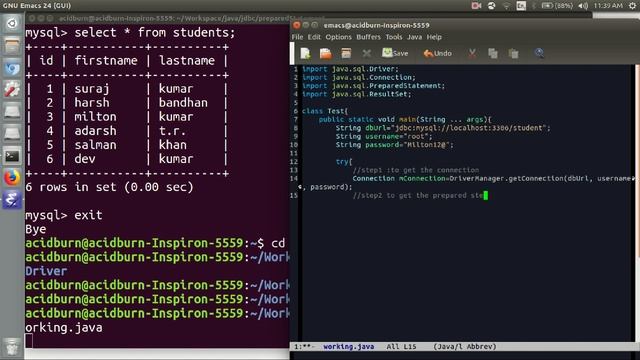Viewport: 640px width, 360px height.
Task: Click the round indicator icon beside recorder
Action: pos(491,6)
